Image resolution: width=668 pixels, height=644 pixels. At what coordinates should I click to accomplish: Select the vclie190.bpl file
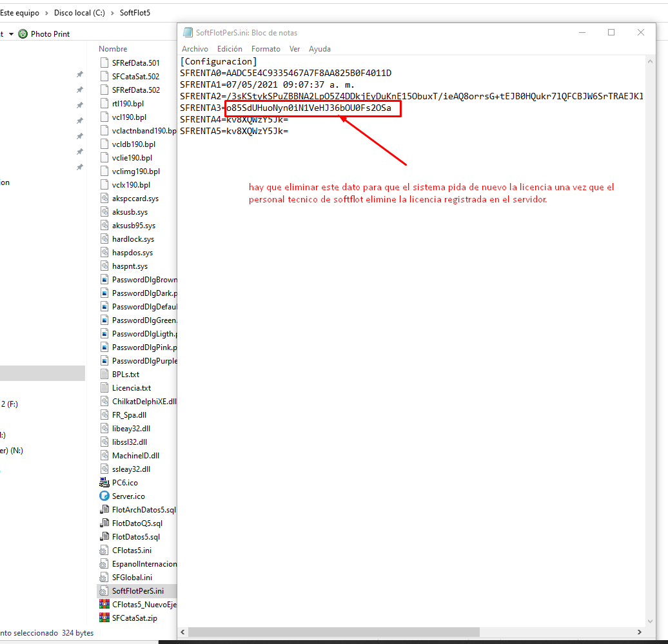132,157
